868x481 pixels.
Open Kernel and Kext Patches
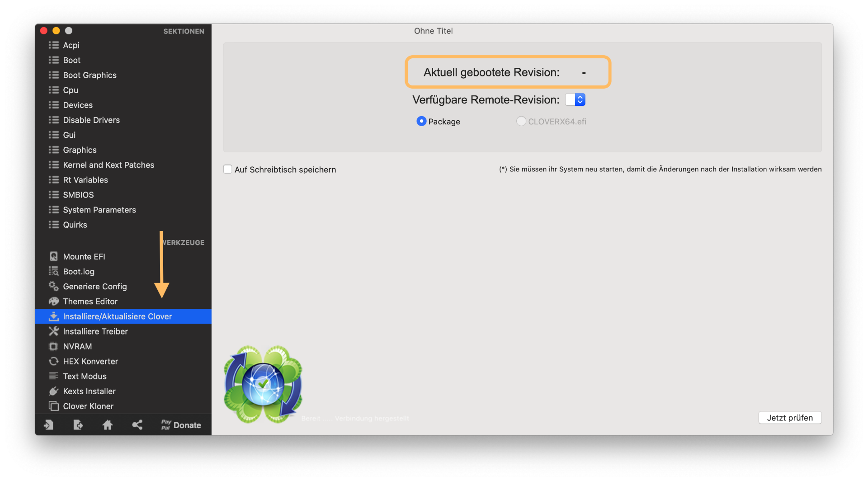[x=123, y=165]
